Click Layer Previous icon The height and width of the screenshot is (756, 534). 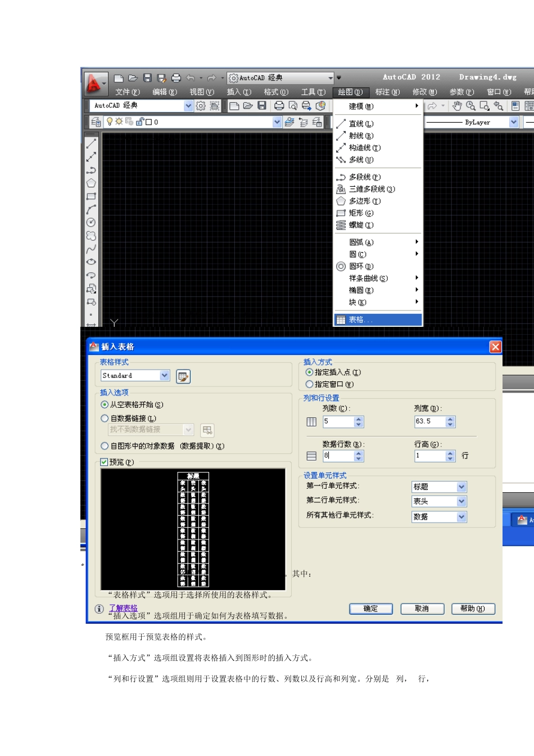click(304, 121)
